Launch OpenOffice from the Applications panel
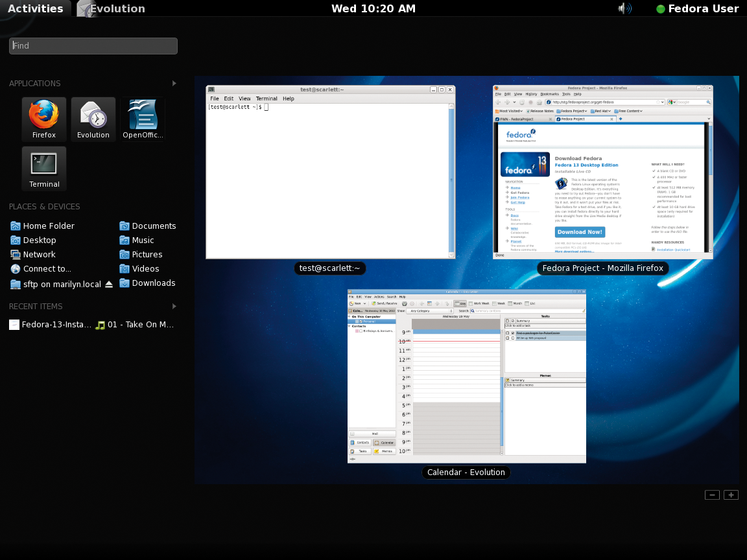 click(143, 119)
